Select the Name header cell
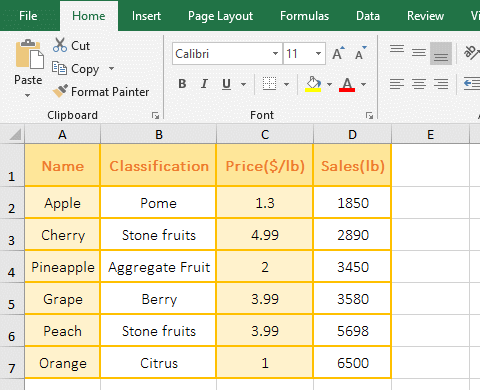Viewport: 480px width, 390px height. [62, 165]
